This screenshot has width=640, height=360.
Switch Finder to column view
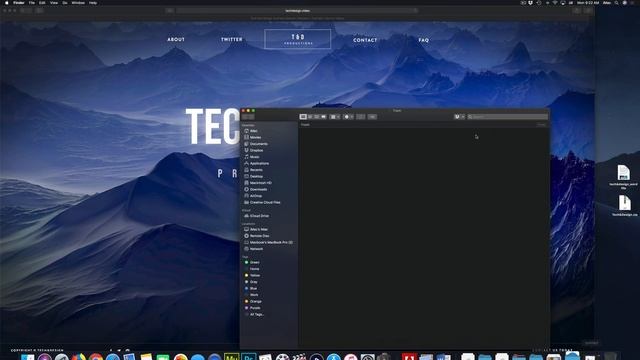pyautogui.click(x=317, y=117)
